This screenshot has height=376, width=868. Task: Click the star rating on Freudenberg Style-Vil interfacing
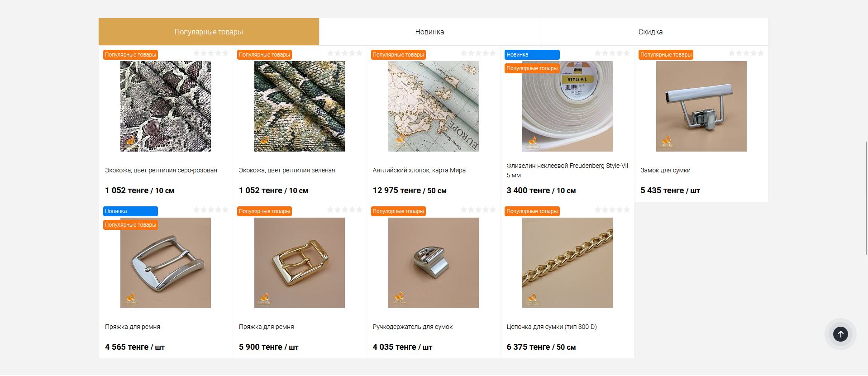(612, 53)
